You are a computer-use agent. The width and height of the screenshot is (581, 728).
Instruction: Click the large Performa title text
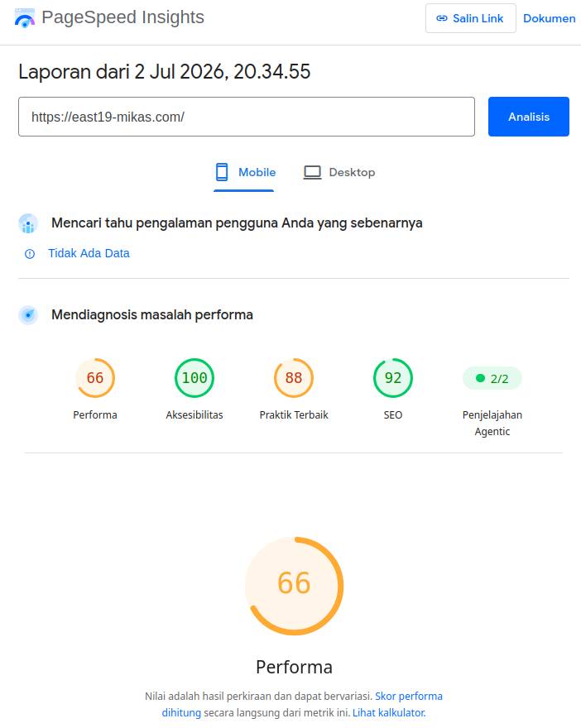[x=294, y=667]
